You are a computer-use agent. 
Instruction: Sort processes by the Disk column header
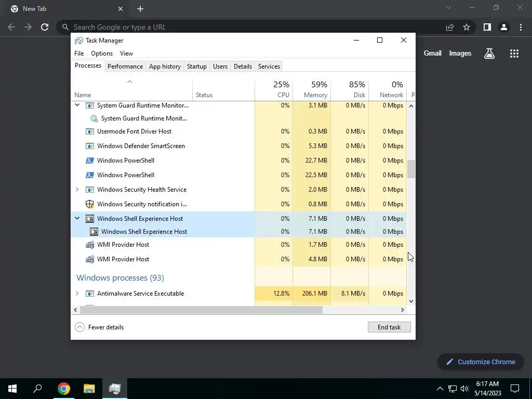350,89
